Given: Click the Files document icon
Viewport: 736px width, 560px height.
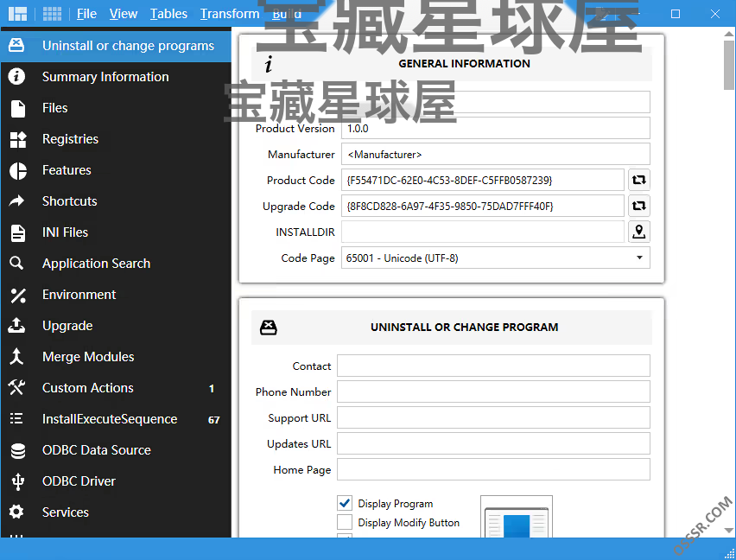Looking at the screenshot, I should (18, 108).
